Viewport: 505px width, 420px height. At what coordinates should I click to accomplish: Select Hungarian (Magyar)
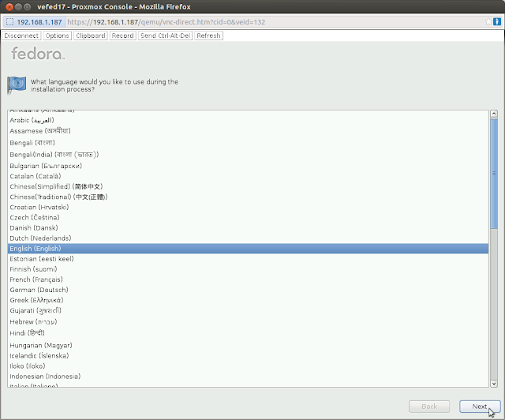point(248,345)
